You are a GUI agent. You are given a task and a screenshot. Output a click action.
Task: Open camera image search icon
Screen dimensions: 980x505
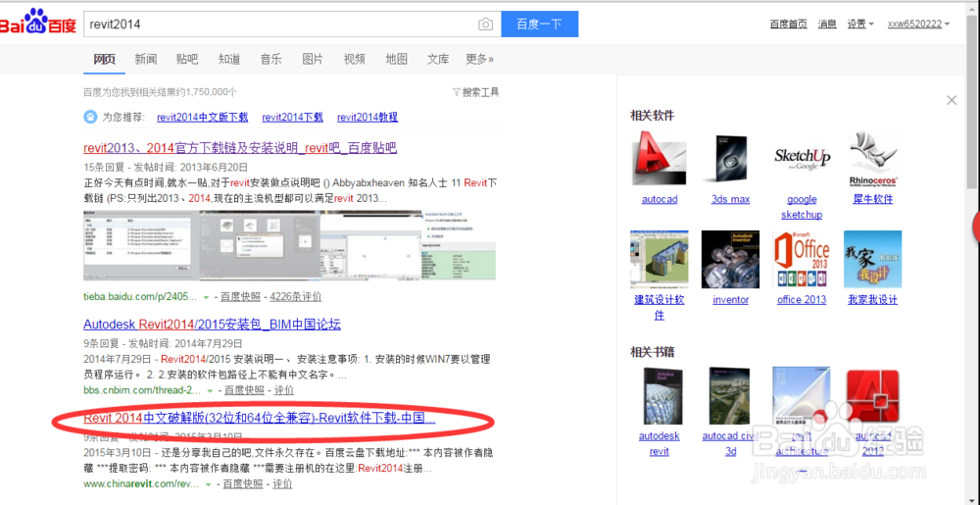[x=486, y=25]
